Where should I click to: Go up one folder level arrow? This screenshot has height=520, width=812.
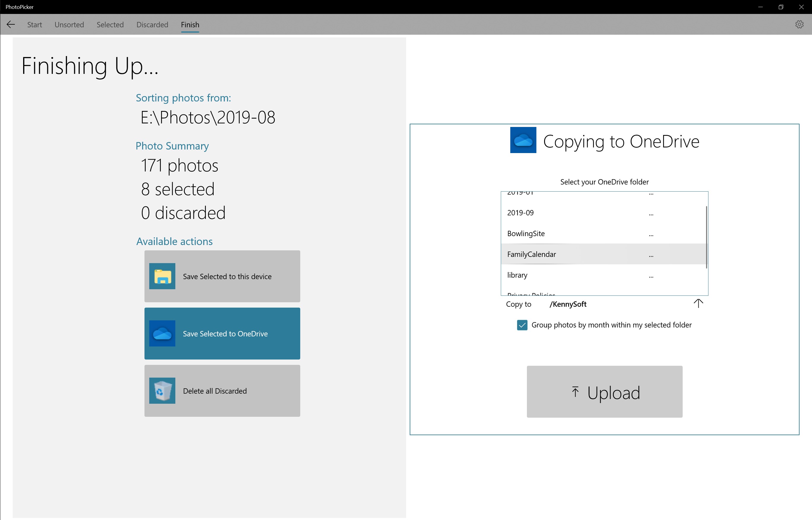(x=698, y=303)
